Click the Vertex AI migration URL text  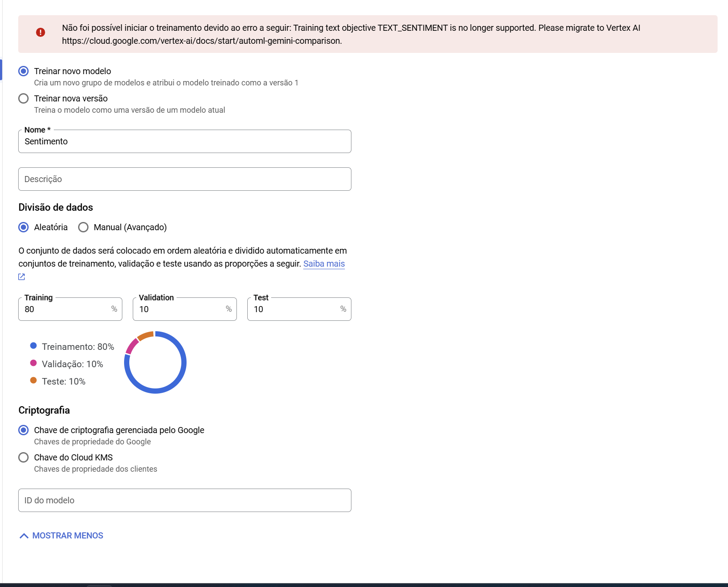202,41
